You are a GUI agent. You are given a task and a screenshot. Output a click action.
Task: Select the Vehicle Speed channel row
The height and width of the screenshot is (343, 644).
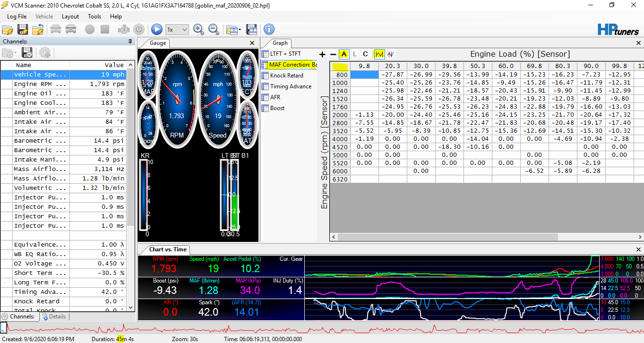[x=63, y=75]
